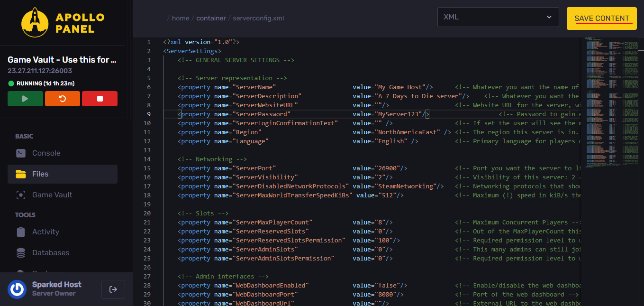Go to the home breadcrumb link
Image resolution: width=644 pixels, height=306 pixels.
(181, 18)
